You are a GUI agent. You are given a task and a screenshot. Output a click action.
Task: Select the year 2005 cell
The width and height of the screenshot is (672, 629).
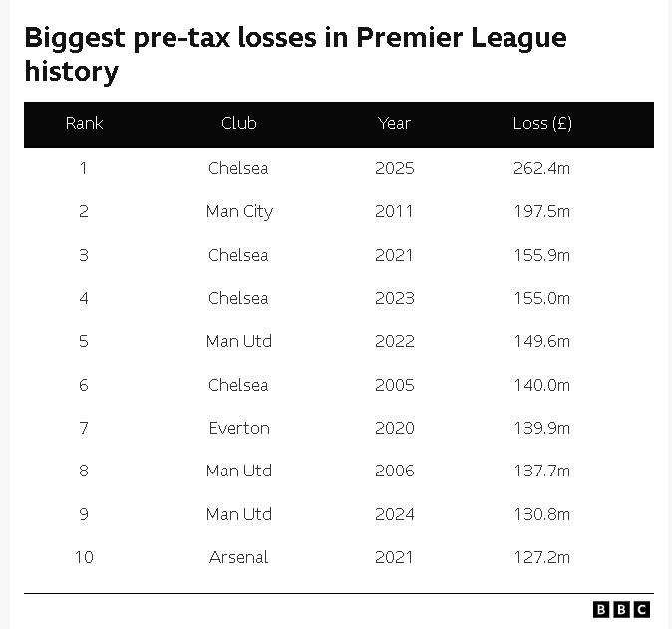click(x=394, y=385)
